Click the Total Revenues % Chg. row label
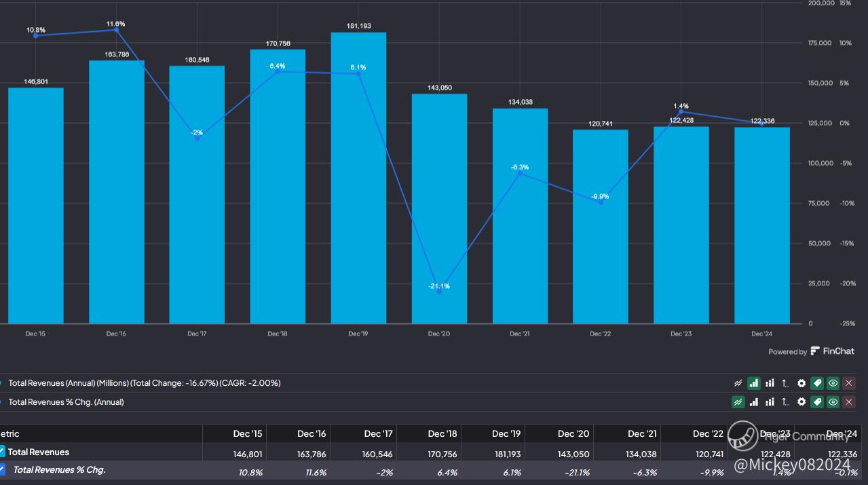 (59, 469)
